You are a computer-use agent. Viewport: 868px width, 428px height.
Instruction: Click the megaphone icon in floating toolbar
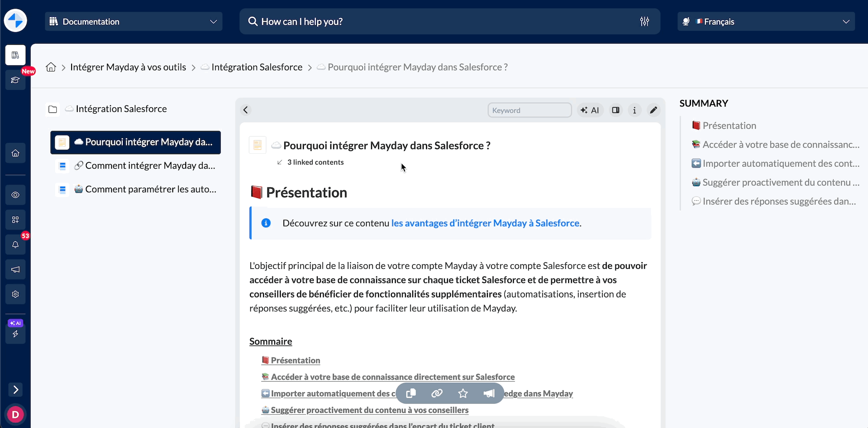pos(489,393)
